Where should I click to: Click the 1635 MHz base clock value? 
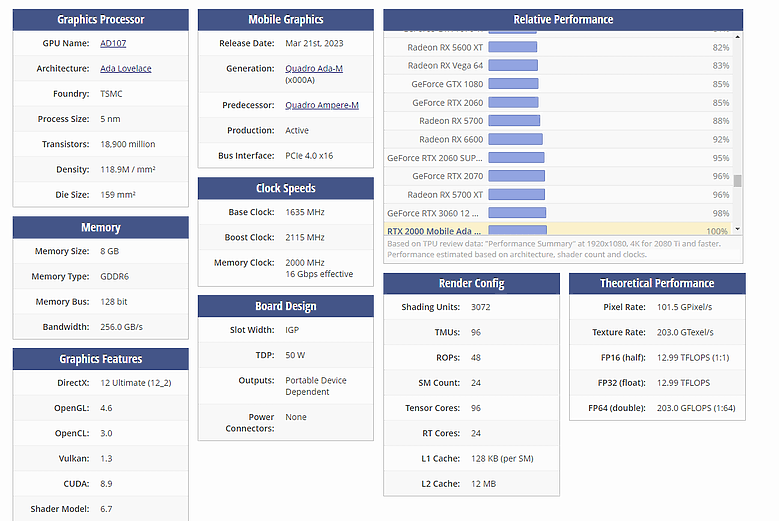(304, 212)
